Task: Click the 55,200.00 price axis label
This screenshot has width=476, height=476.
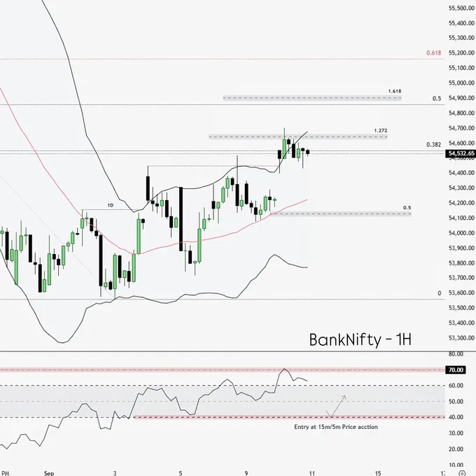Action: 461,52
